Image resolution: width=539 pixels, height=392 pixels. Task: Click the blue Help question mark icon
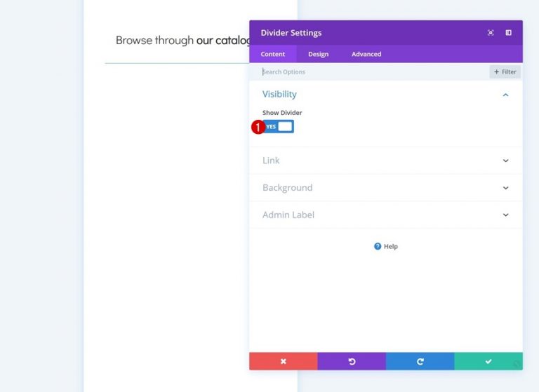click(x=378, y=247)
